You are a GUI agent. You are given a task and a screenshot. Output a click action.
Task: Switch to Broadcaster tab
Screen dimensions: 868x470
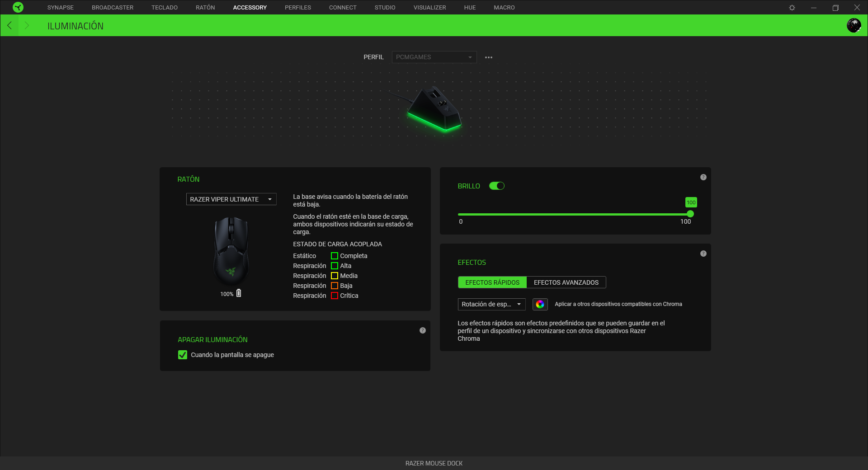pos(113,8)
